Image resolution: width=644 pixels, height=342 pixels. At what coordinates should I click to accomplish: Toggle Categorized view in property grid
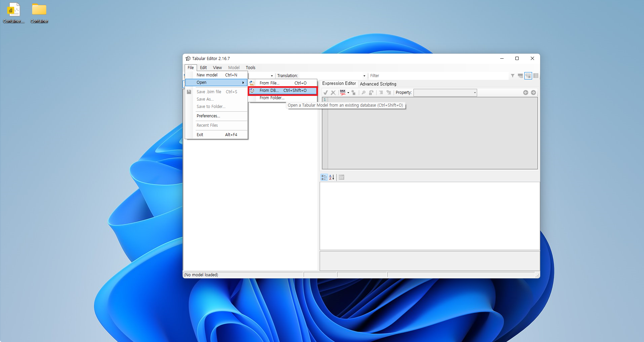324,177
